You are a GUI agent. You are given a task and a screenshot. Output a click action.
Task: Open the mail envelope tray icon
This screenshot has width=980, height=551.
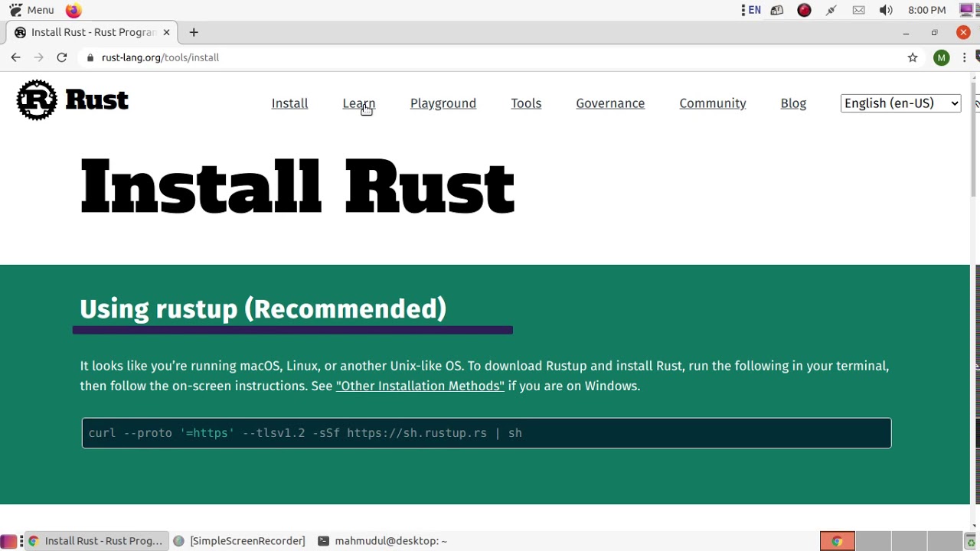[858, 10]
